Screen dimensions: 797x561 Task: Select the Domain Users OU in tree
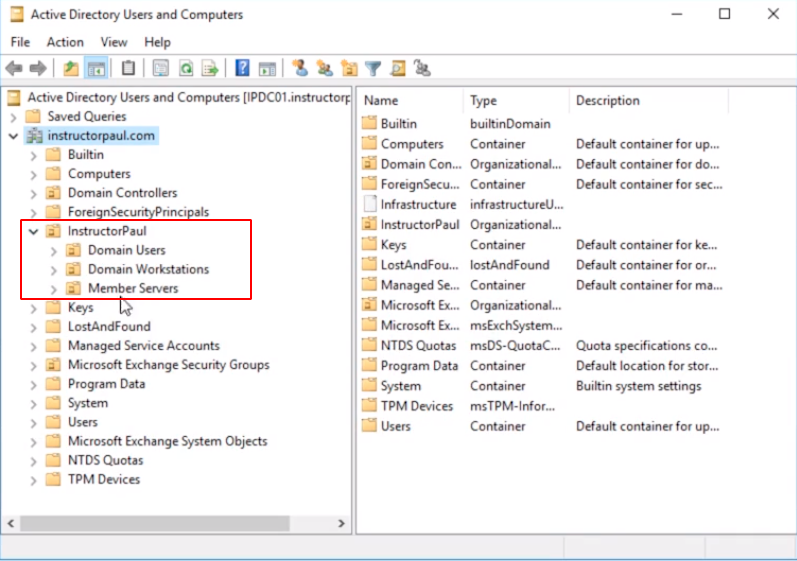(127, 250)
